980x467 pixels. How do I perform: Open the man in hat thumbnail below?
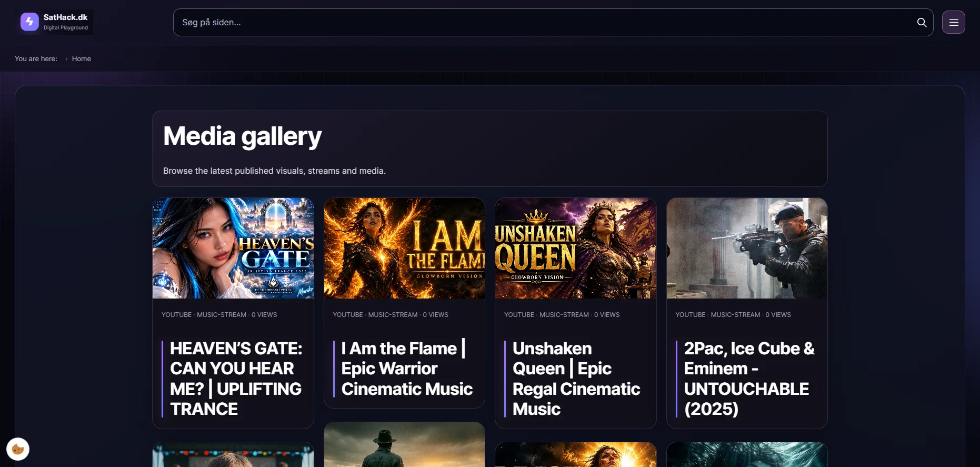(404, 445)
